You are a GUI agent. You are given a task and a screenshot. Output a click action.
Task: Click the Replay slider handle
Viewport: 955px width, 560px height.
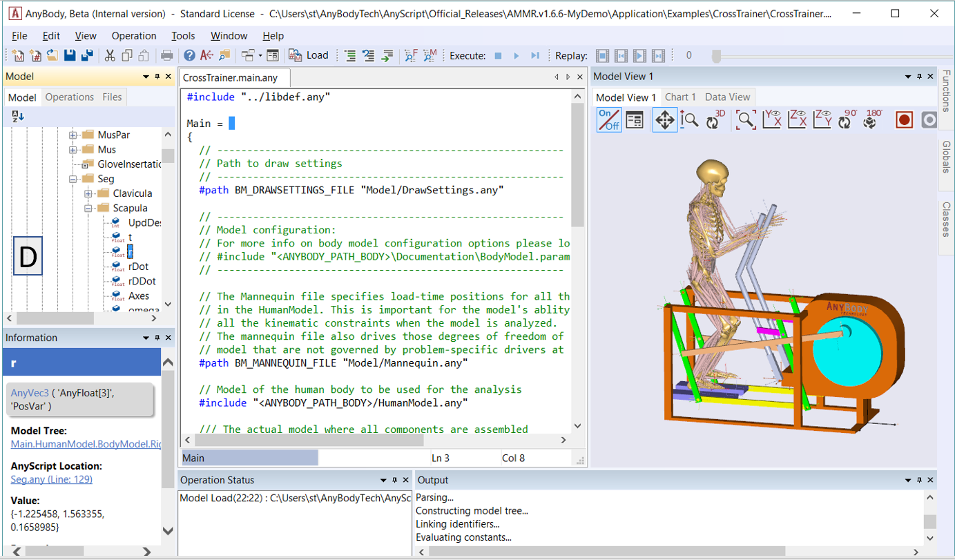[716, 55]
